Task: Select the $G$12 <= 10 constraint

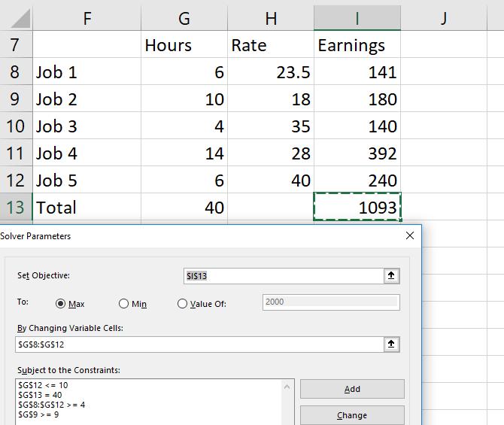Action: click(44, 385)
